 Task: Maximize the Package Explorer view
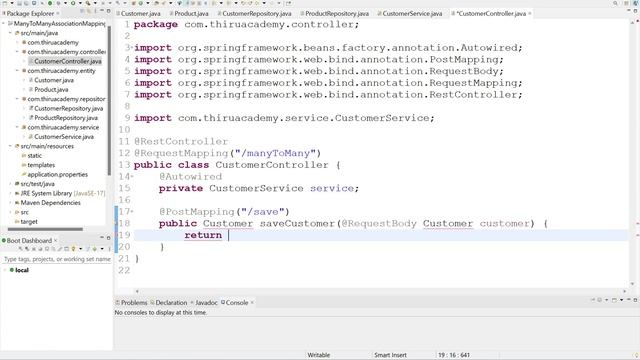[109, 11]
